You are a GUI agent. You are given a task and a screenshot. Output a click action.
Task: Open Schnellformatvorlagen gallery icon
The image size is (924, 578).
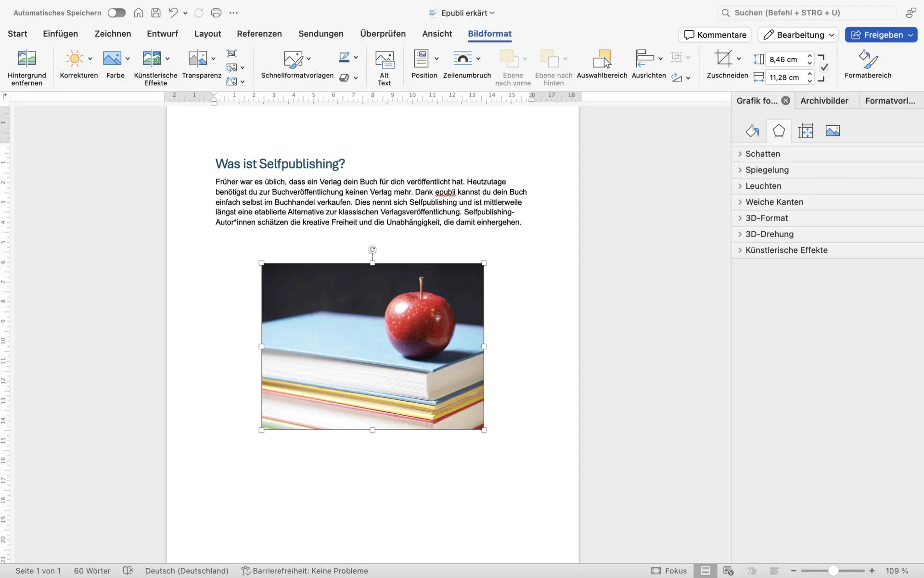click(293, 59)
